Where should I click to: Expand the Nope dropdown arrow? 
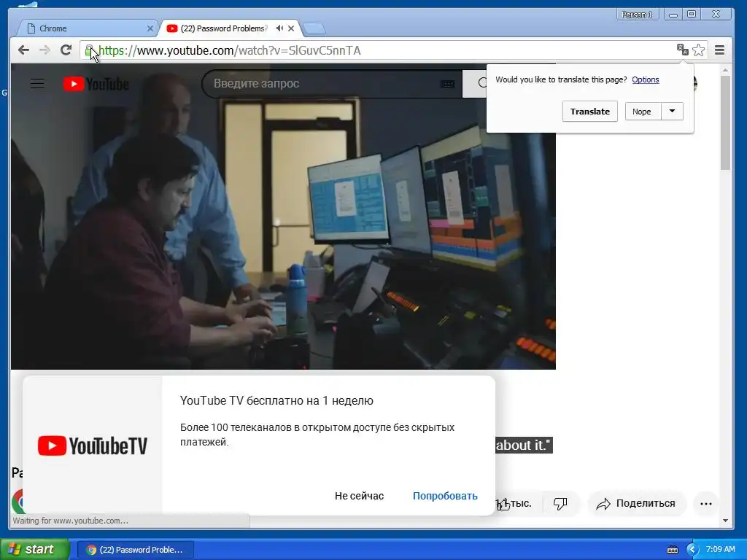coord(672,112)
